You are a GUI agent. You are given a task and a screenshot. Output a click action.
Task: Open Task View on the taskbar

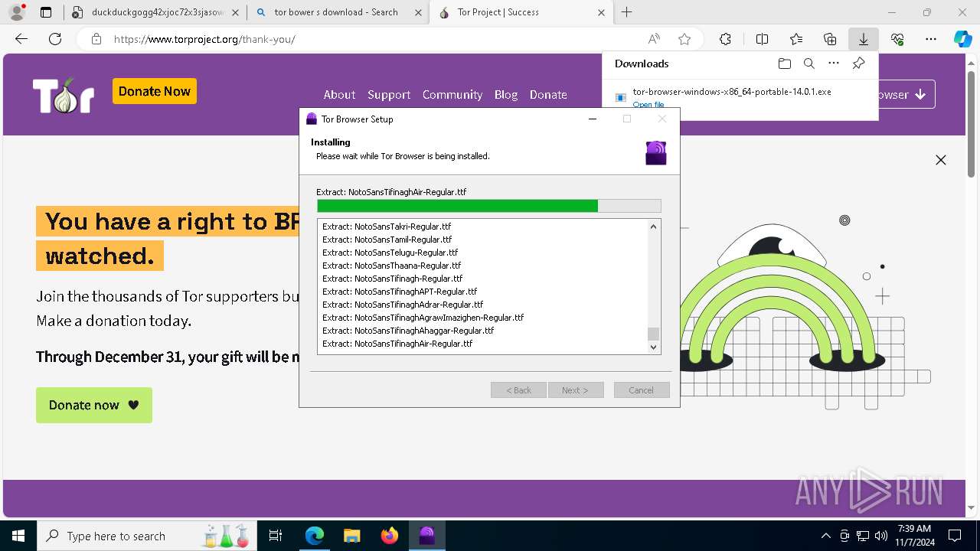pyautogui.click(x=276, y=536)
